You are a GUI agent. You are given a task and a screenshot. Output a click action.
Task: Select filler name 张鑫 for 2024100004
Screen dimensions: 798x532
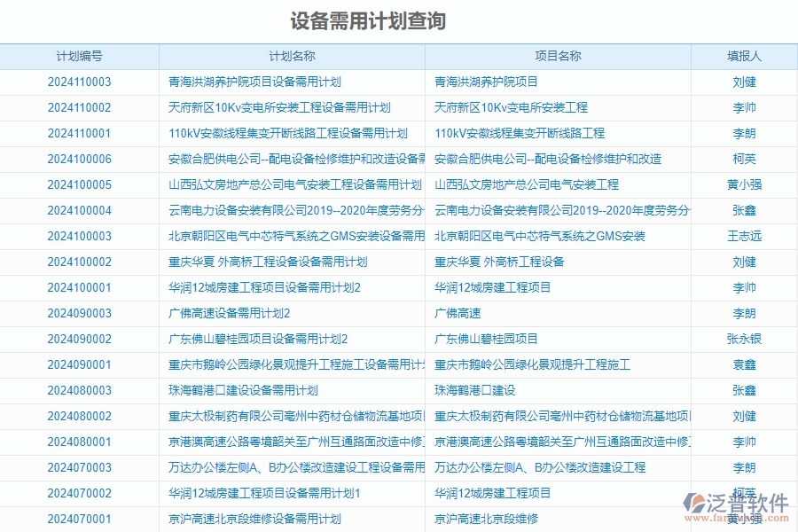point(745,210)
